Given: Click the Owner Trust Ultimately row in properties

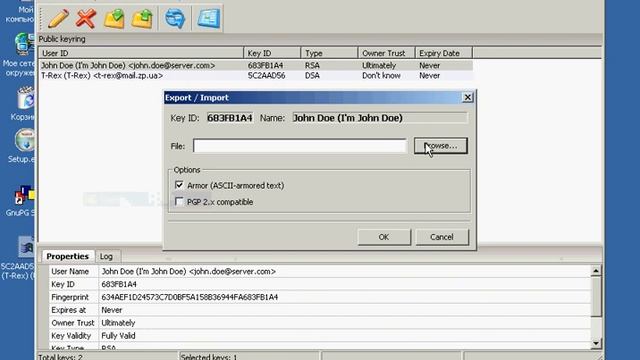Looking at the screenshot, I should click(320, 323).
